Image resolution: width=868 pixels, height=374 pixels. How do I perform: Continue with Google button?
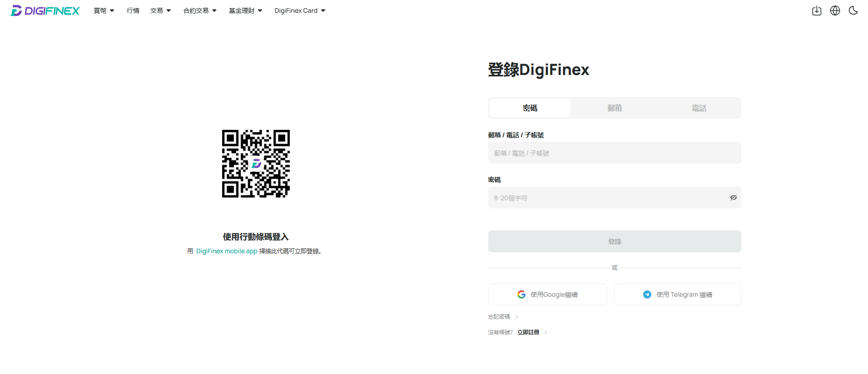(548, 294)
